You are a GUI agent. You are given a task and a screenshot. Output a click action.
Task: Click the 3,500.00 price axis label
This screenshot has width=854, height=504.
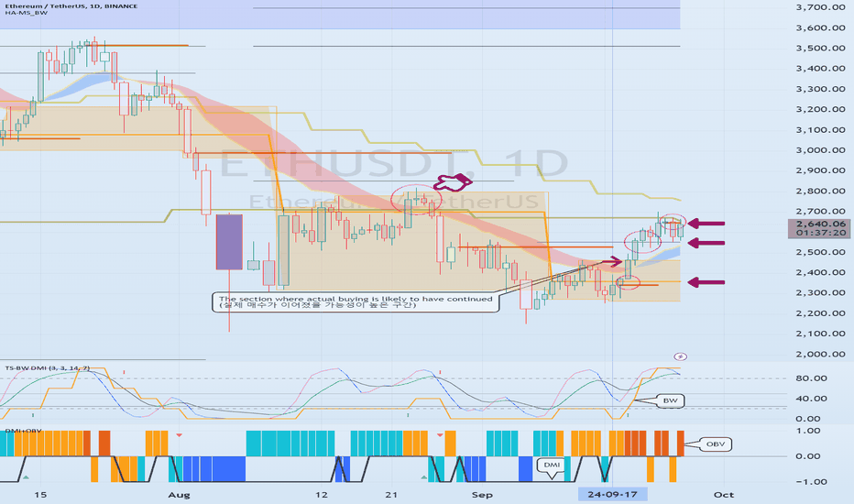[820, 48]
